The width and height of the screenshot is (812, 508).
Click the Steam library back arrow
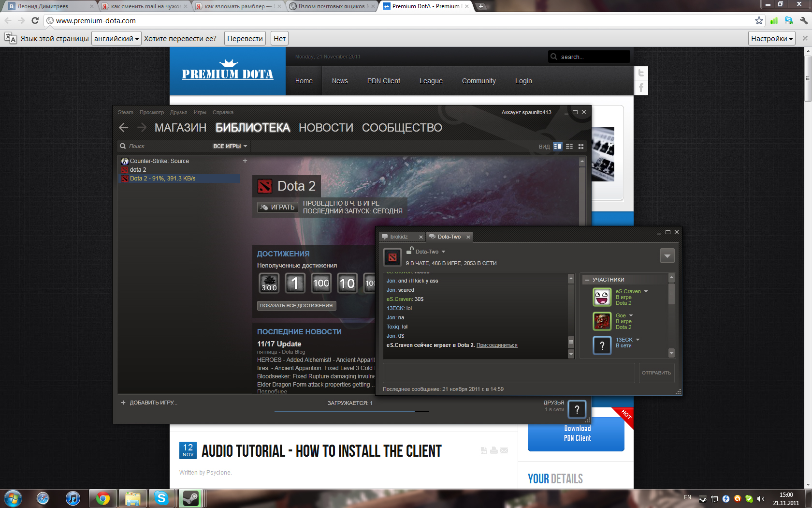(x=123, y=128)
